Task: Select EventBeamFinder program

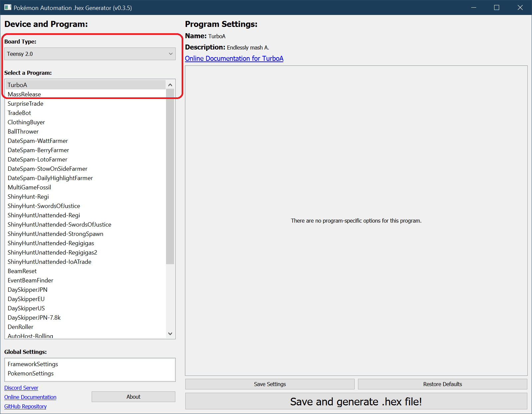Action: [x=85, y=280]
